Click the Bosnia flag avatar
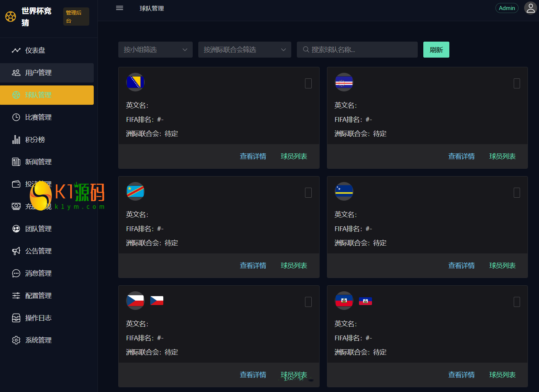Screen dimensions: 539x392 (135, 82)
